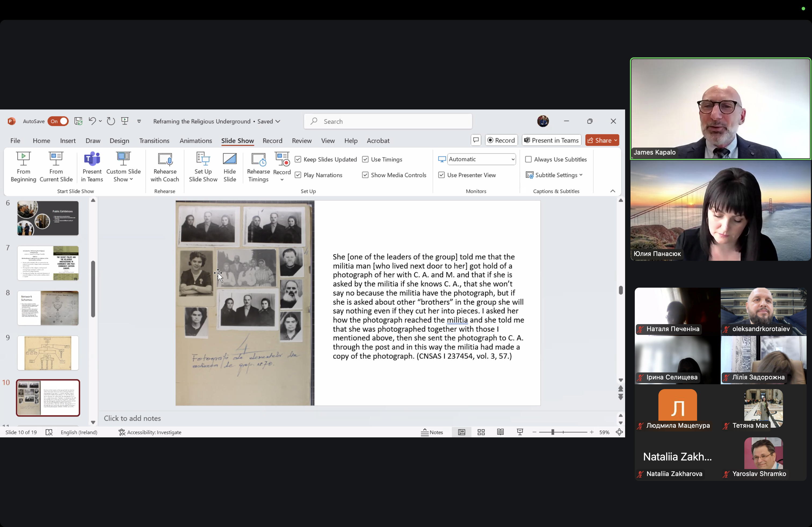Click Present in Teams ribbon icon
This screenshot has height=527, width=812.
92,159
